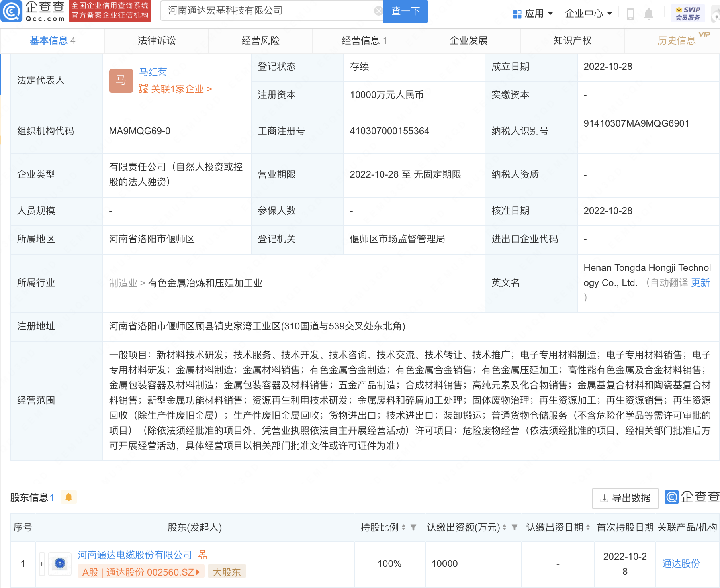
Task: Switch to 经营信息 tab
Action: [364, 41]
